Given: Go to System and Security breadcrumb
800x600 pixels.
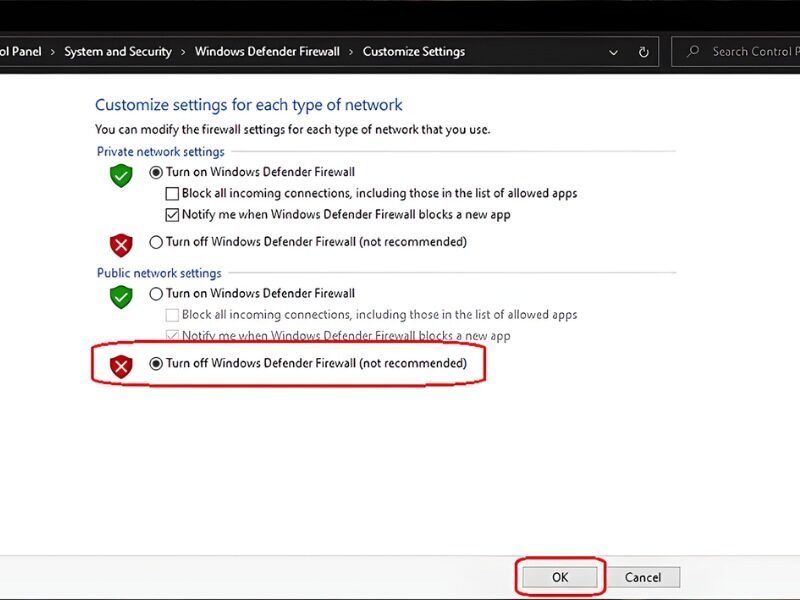Looking at the screenshot, I should pos(118,52).
